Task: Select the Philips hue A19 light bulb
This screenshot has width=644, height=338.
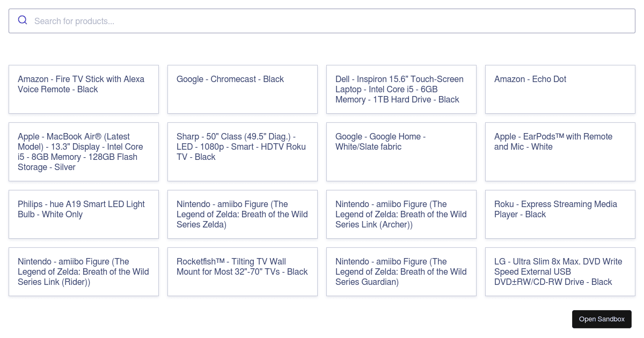Action: pos(84,214)
